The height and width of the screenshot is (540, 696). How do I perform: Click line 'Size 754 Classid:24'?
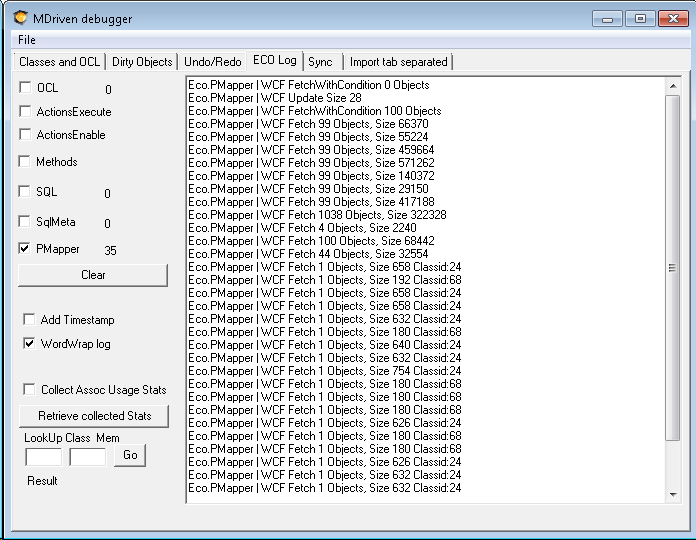[x=325, y=371]
